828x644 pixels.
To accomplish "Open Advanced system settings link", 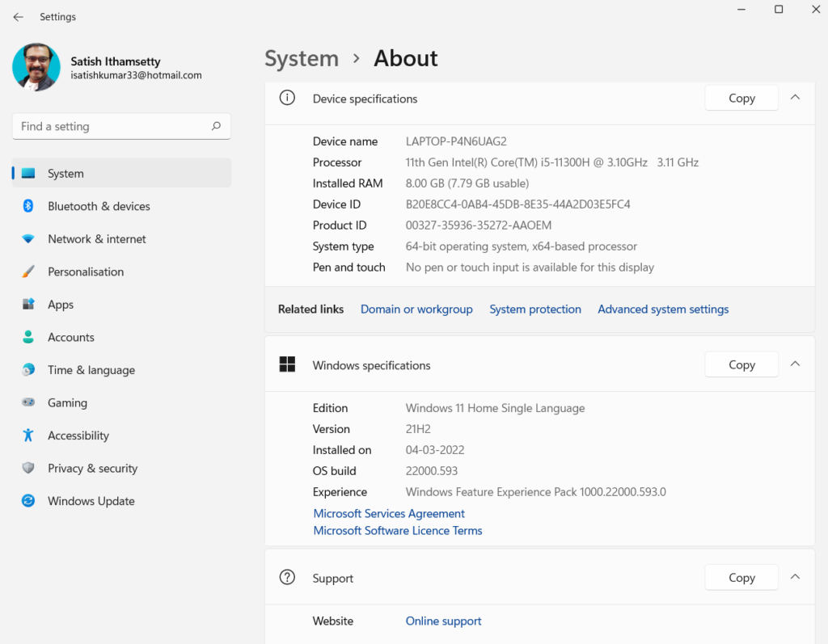I will point(663,309).
